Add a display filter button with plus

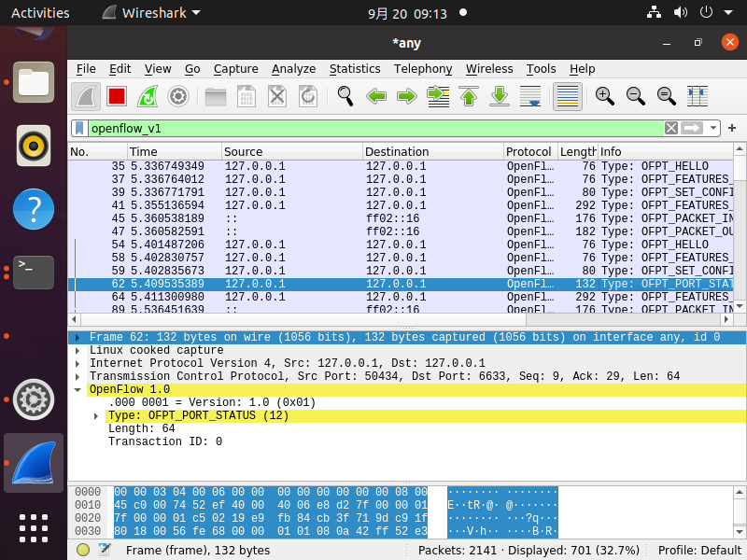[732, 128]
